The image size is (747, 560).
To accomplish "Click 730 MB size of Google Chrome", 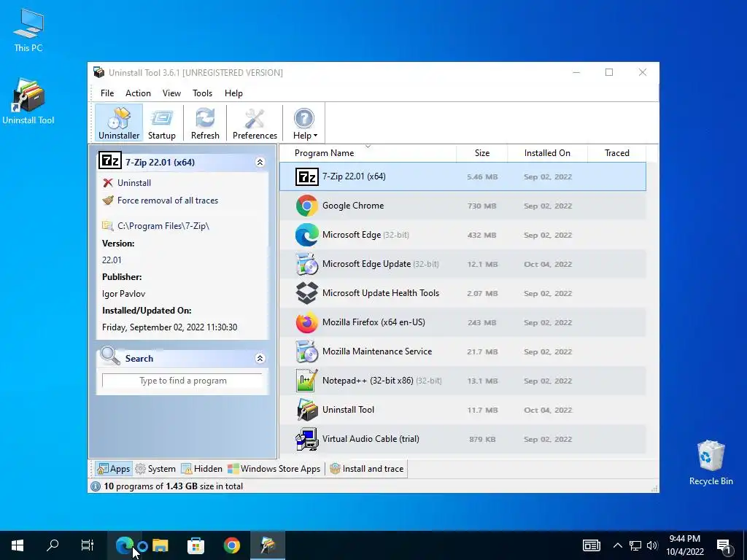I will 481,206.
